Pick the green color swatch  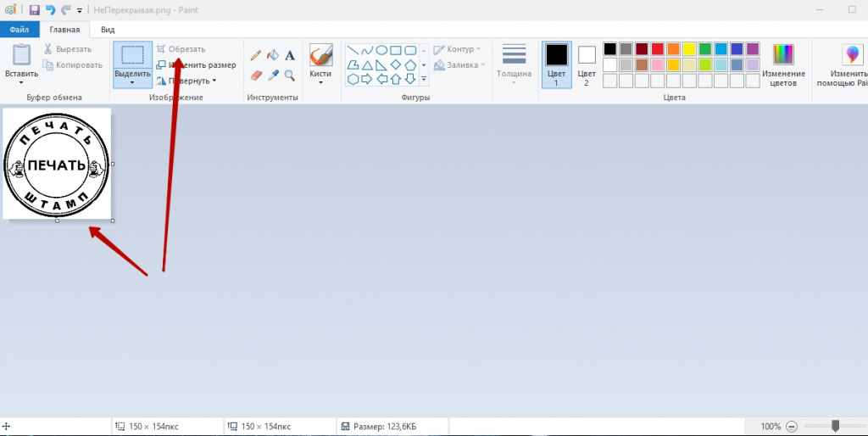coord(705,48)
